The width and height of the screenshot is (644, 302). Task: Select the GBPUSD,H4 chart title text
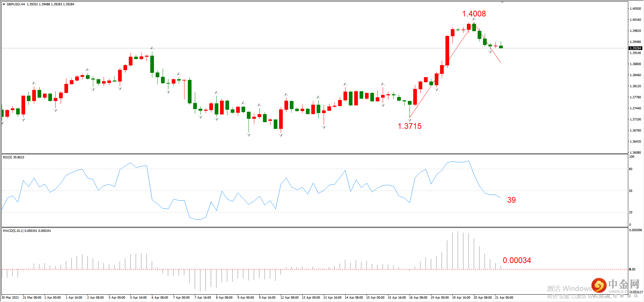click(16, 4)
